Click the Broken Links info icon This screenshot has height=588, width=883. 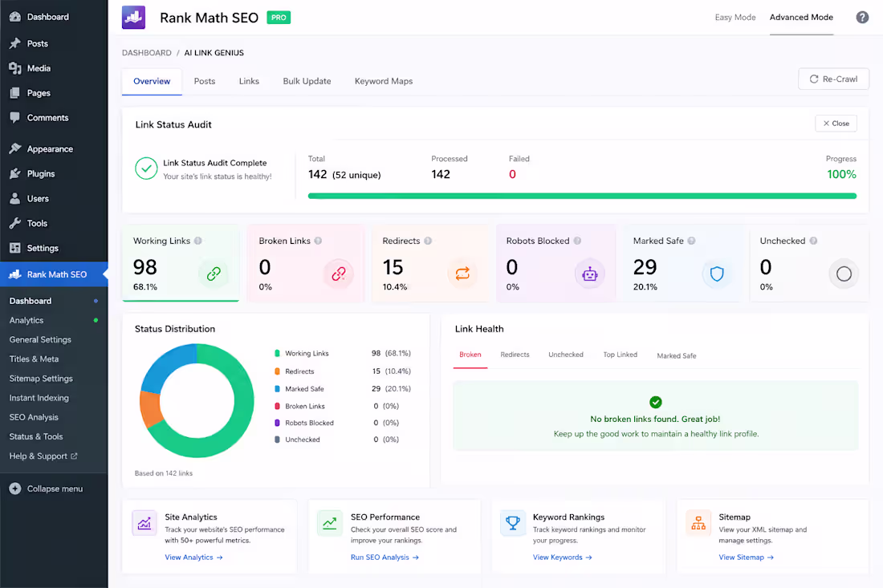coord(318,241)
